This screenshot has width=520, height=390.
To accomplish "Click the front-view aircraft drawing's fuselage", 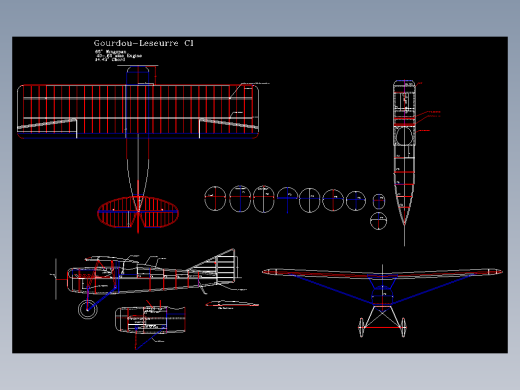I will 382,296.
